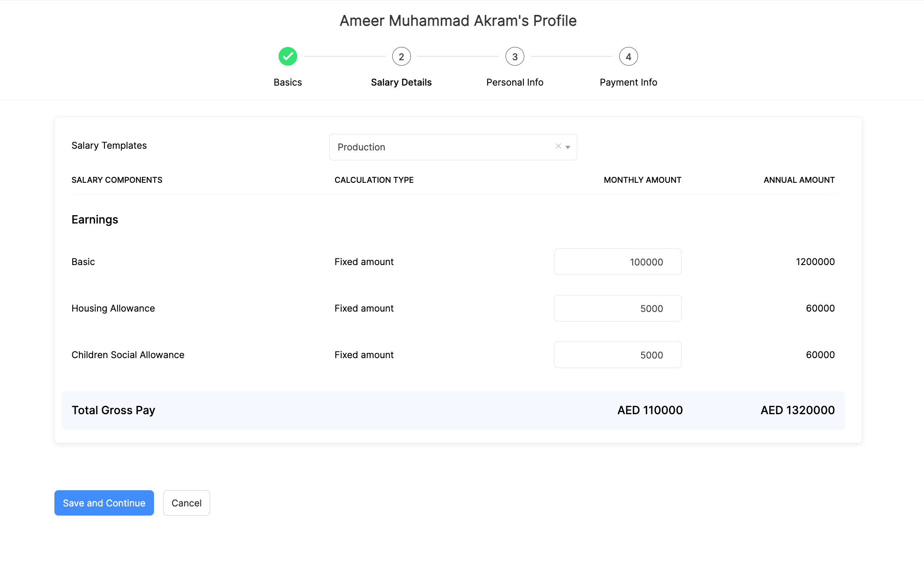Click Children Social Allowance amount field
Image resolution: width=924 pixels, height=565 pixels.
click(x=617, y=355)
